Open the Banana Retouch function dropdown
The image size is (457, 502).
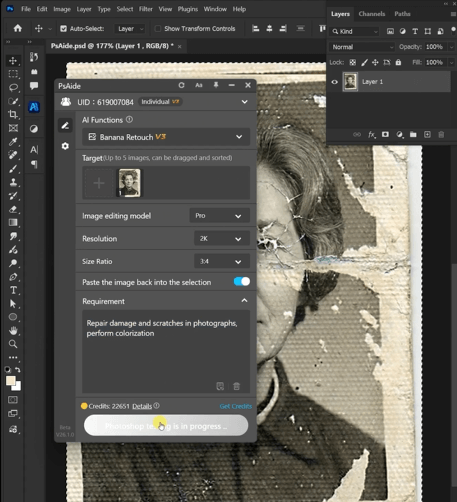tap(166, 137)
